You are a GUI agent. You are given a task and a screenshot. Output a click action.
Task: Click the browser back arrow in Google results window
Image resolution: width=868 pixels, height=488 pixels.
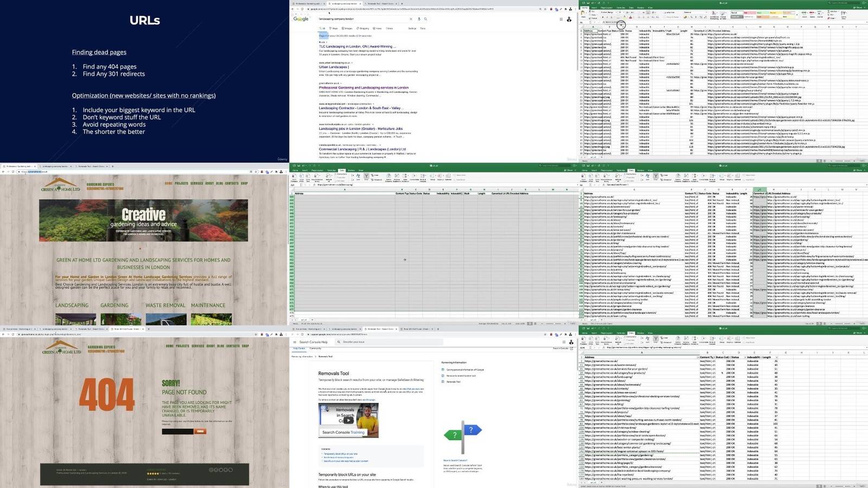[x=293, y=9]
